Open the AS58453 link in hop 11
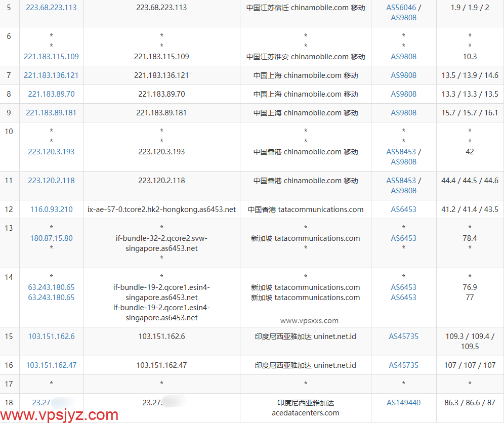The height and width of the screenshot is (423, 504). click(x=401, y=181)
